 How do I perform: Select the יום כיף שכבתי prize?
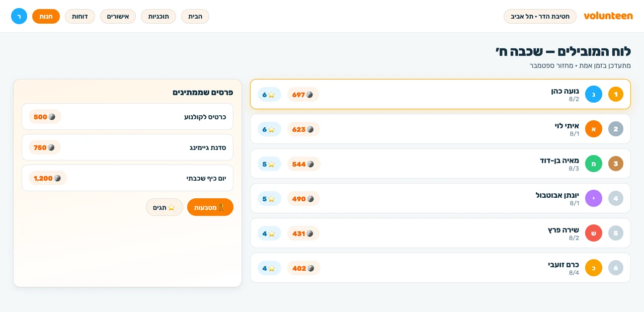pyautogui.click(x=127, y=178)
